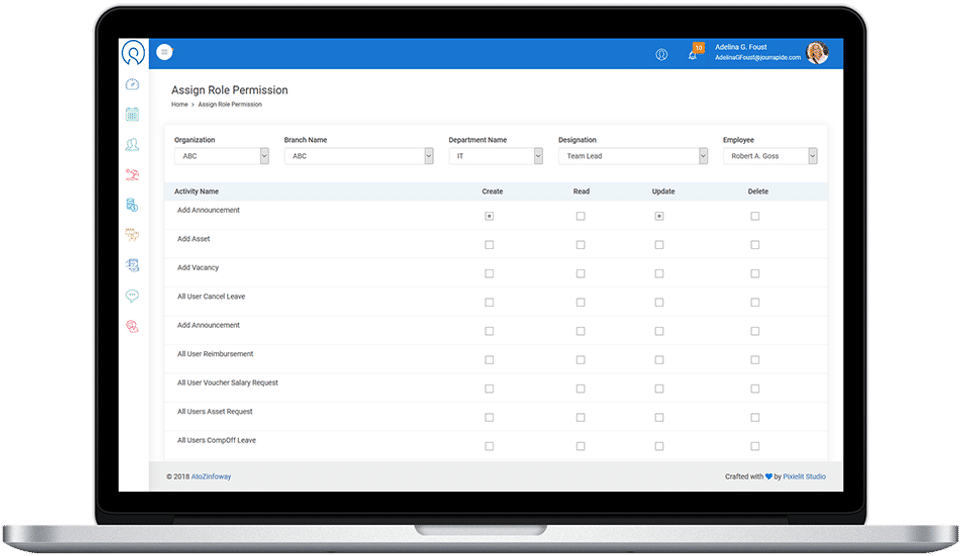Click the notification bell with badge 10
960x556 pixels.
click(694, 53)
